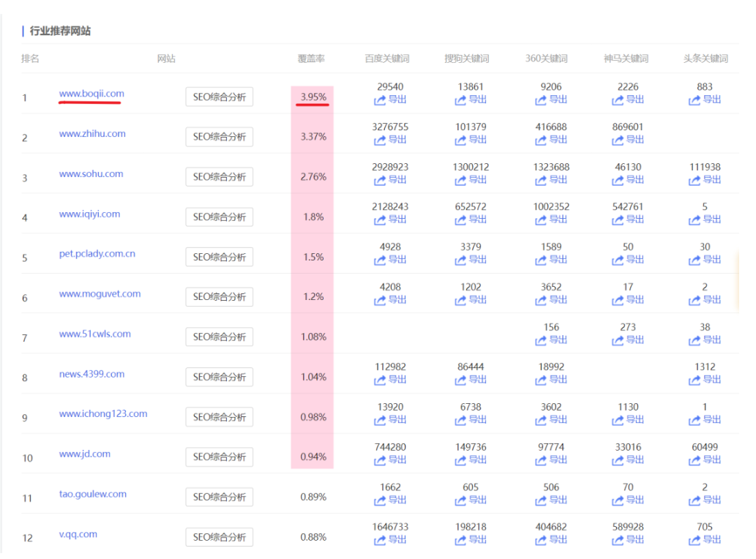Click SEO综合分析 button for pet.pclady.com.cn

click(220, 257)
